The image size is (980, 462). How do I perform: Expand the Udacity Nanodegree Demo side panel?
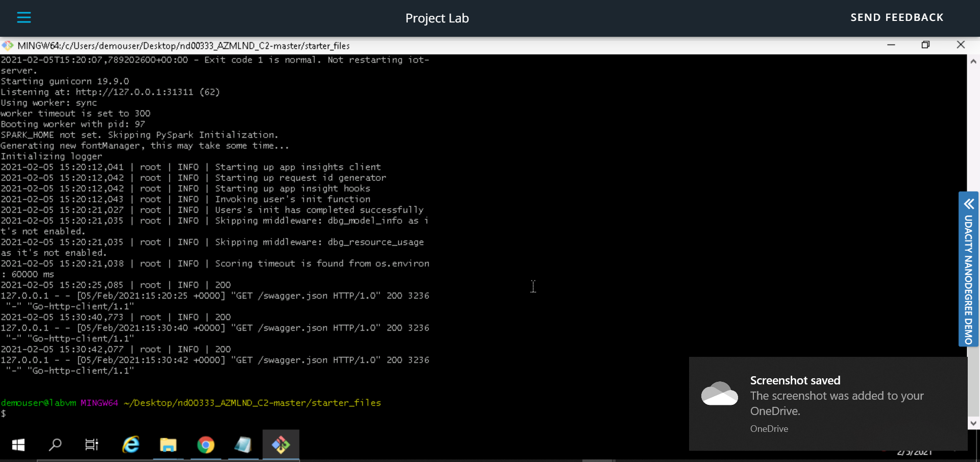[x=969, y=269]
